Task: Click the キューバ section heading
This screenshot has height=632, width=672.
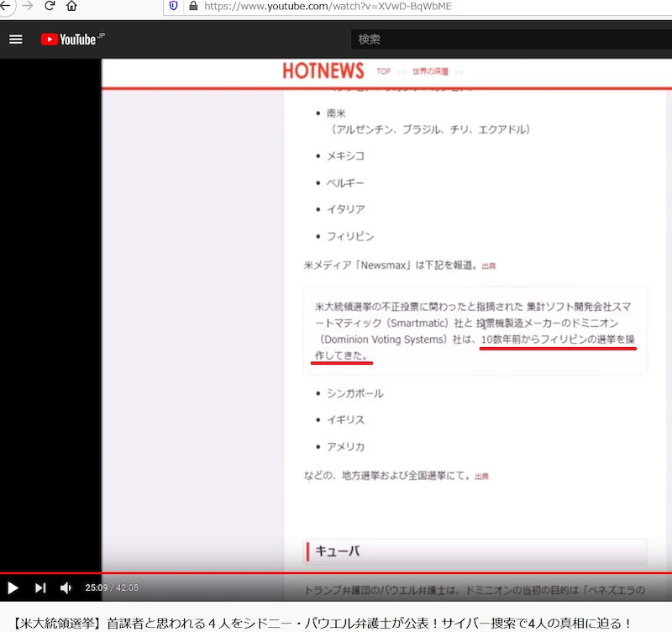Action: [x=338, y=551]
